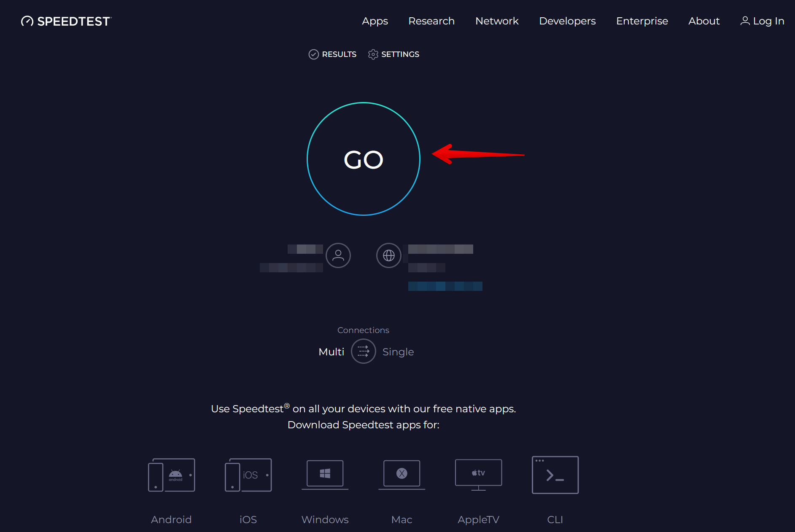Click the iOS label
Image resolution: width=795 pixels, height=532 pixels.
tap(248, 520)
